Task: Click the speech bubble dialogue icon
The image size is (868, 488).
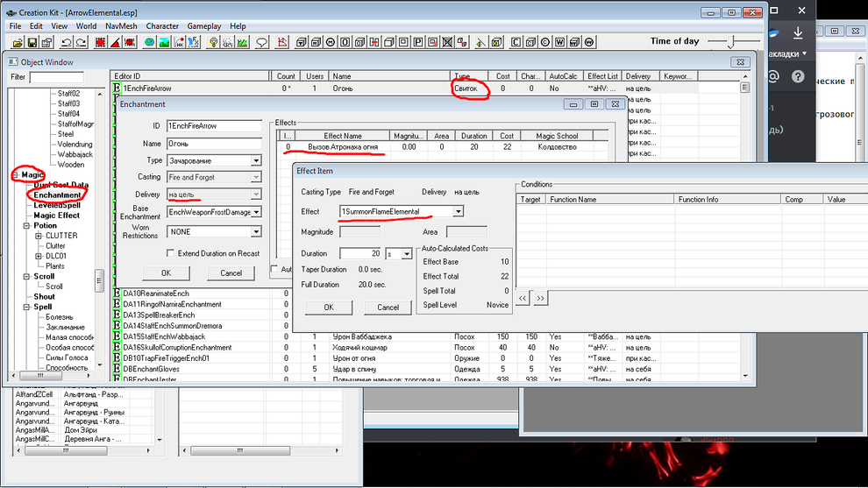Action: point(261,42)
